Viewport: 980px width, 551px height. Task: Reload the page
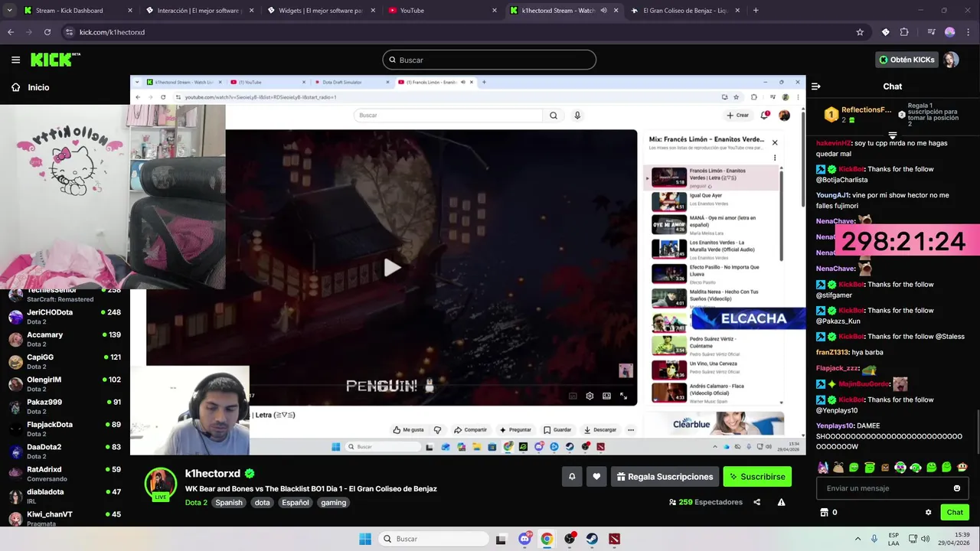click(47, 32)
